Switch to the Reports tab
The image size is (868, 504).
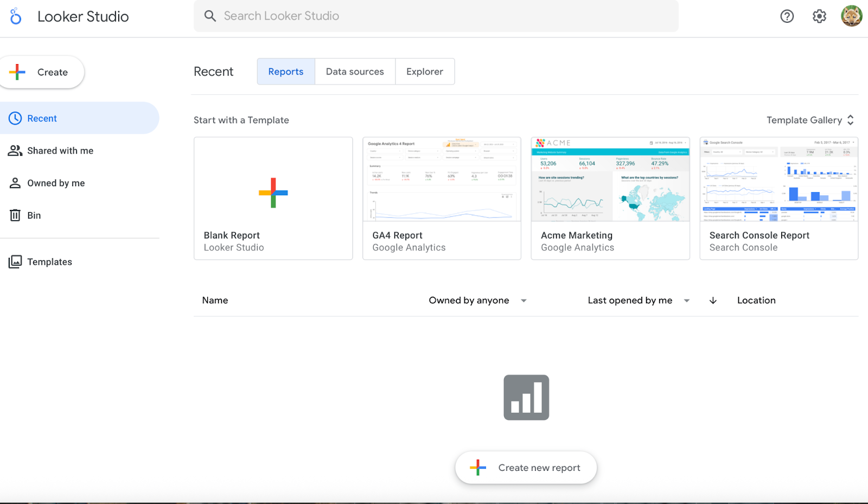(286, 72)
